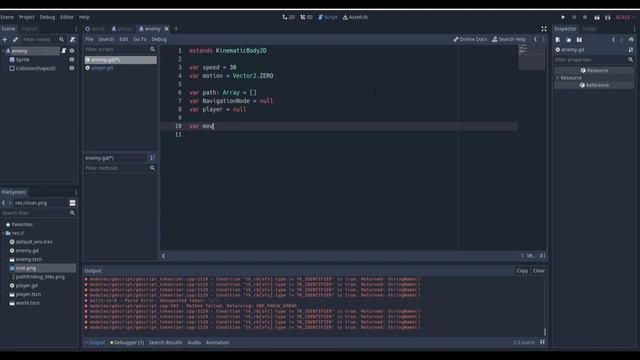Image resolution: width=640 pixels, height=360 pixels.
Task: Switch to the 3D workspace
Action: click(x=307, y=17)
